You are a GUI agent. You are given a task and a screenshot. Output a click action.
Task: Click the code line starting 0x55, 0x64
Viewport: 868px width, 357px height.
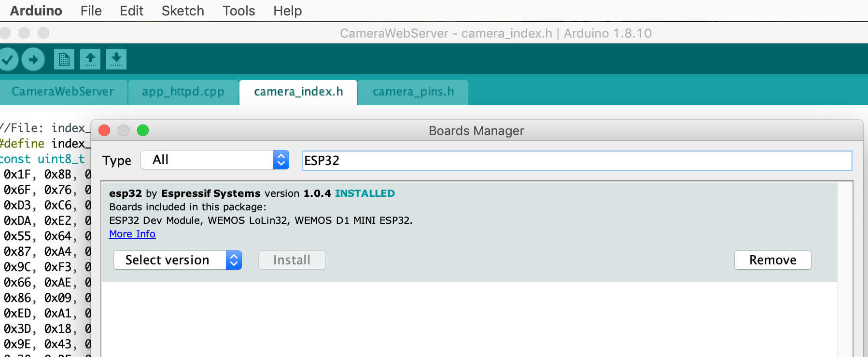[x=47, y=236]
